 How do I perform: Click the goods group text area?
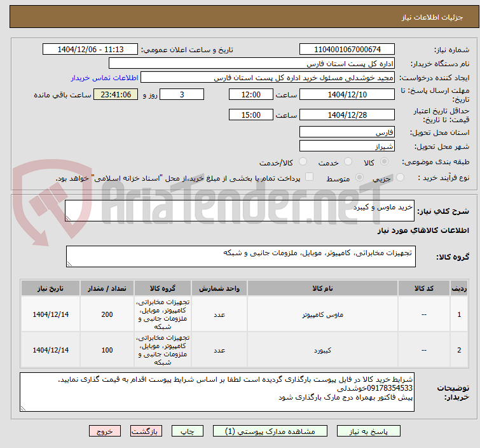tap(241, 256)
